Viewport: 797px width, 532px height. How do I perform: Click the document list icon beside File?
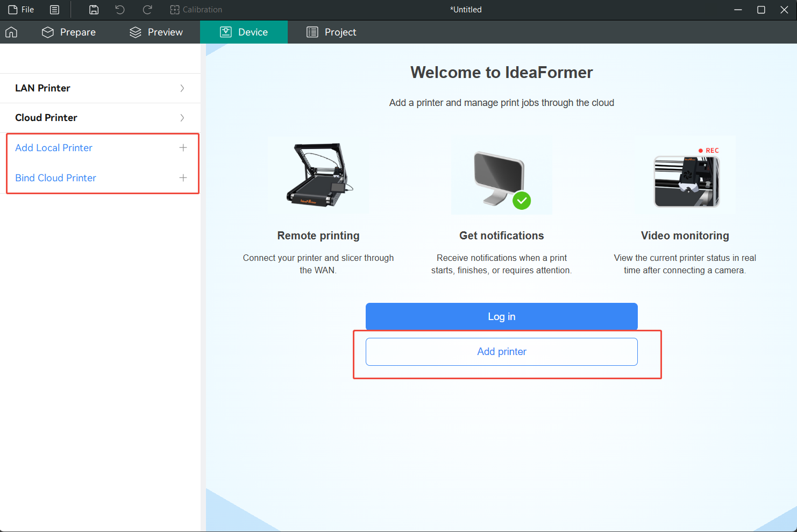pos(54,10)
